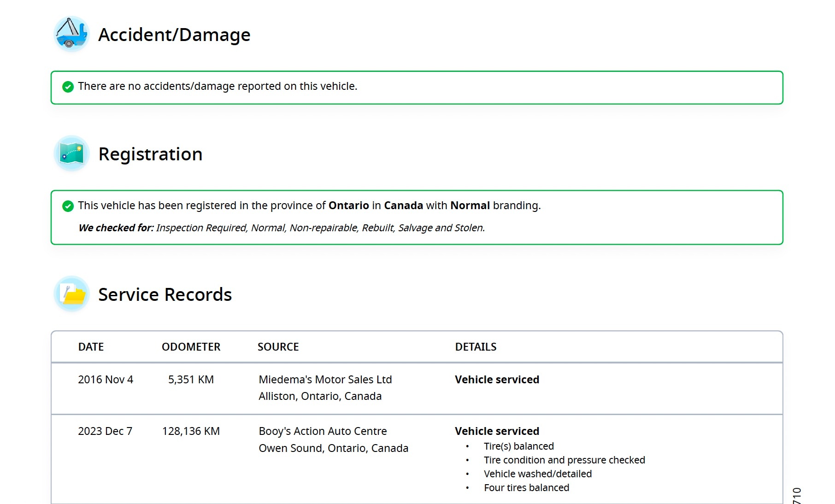Click Miedema's Motor Sales Ltd source
This screenshot has height=504, width=835.
pos(325,380)
